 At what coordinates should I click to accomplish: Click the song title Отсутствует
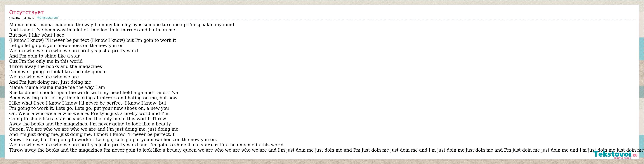pyautogui.click(x=26, y=12)
